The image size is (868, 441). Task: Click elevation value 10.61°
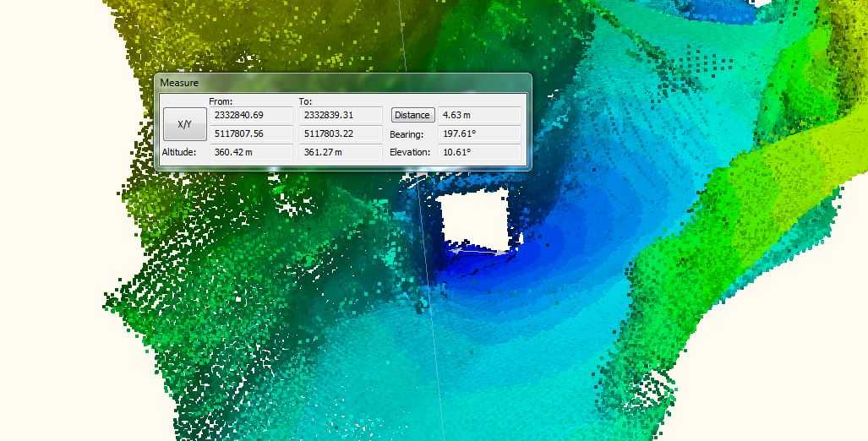coord(479,152)
